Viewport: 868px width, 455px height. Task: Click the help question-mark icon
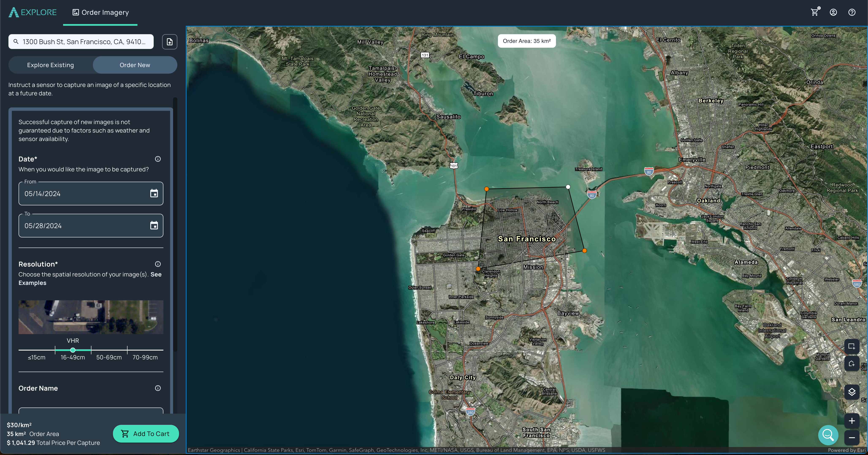852,12
